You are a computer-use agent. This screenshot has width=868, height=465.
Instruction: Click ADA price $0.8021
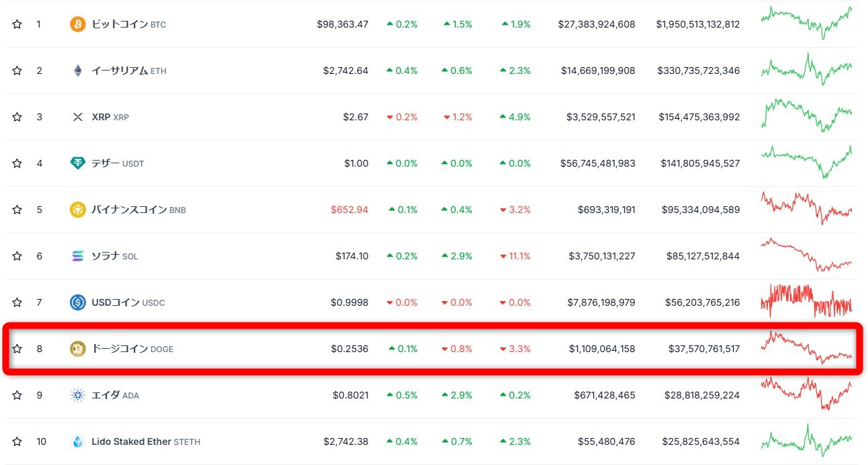pyautogui.click(x=351, y=395)
